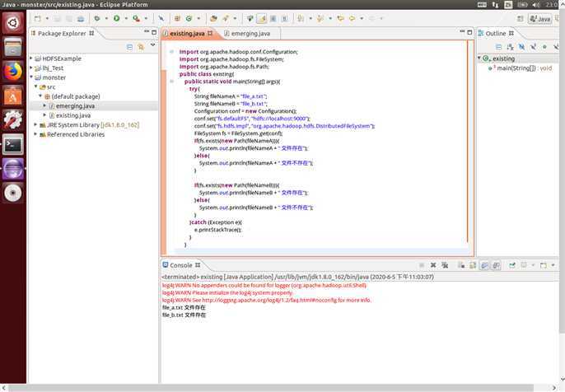Click Collapse All in Package Explorer
The image size is (565, 392).
(129, 48)
